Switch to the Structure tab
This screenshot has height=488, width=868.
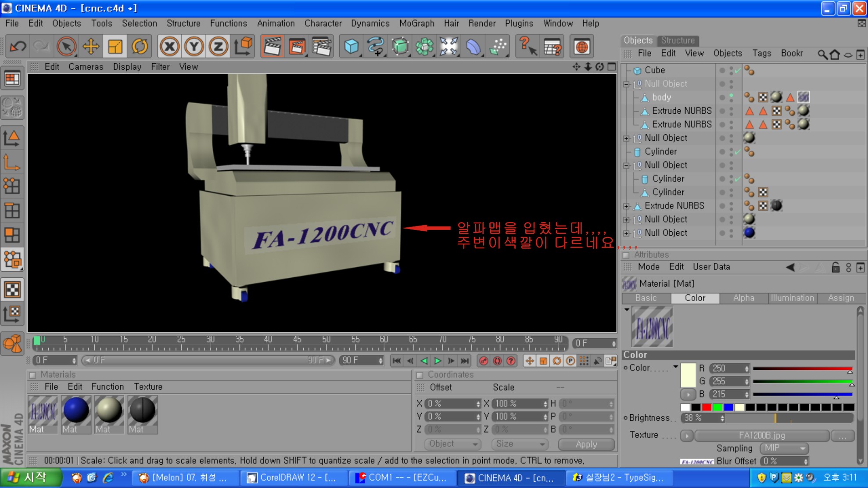[678, 40]
